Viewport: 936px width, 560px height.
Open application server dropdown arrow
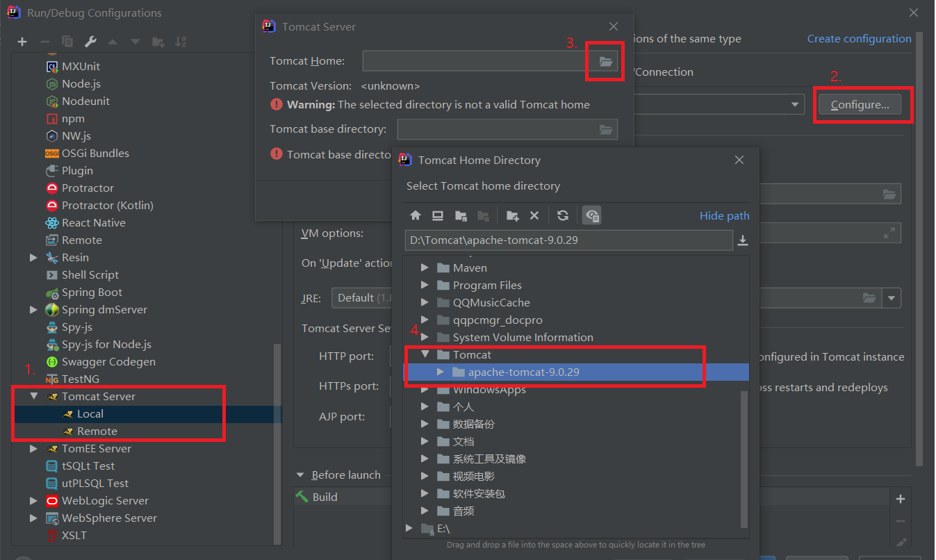pyautogui.click(x=795, y=105)
